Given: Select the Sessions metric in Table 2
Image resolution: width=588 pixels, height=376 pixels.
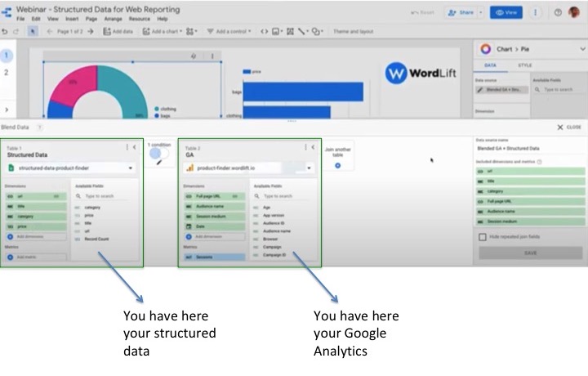Looking at the screenshot, I should (214, 257).
